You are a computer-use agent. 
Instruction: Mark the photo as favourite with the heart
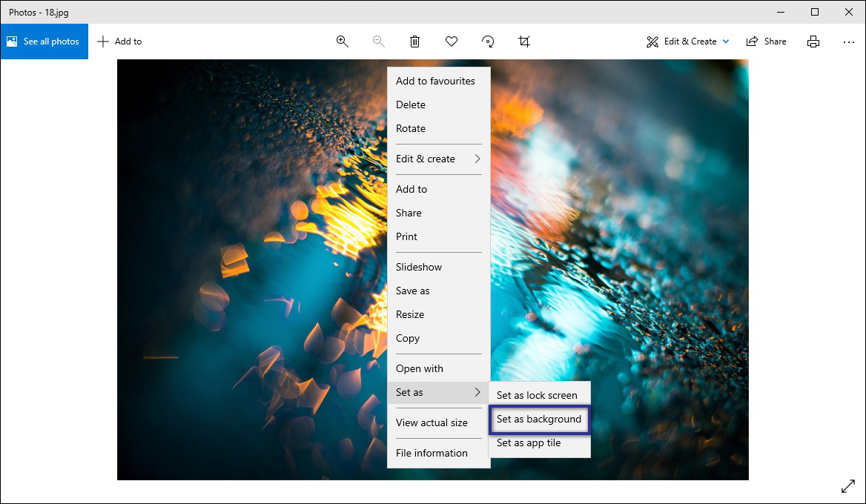[x=451, y=42]
